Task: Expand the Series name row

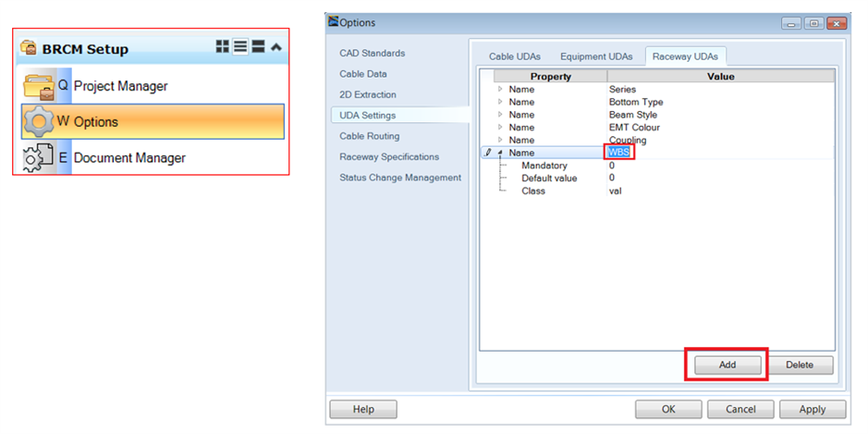Action: (500, 89)
